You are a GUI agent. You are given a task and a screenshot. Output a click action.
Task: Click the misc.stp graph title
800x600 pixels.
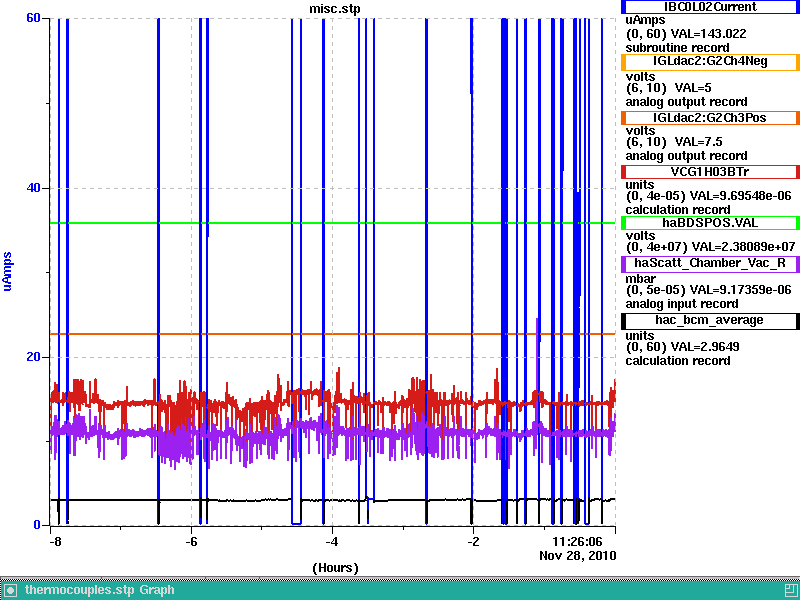tap(335, 9)
